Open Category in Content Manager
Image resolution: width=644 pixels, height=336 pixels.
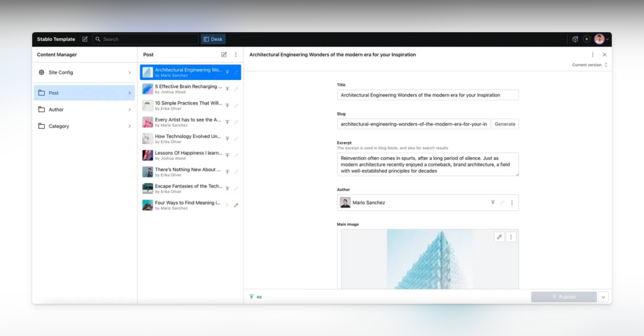coord(84,126)
